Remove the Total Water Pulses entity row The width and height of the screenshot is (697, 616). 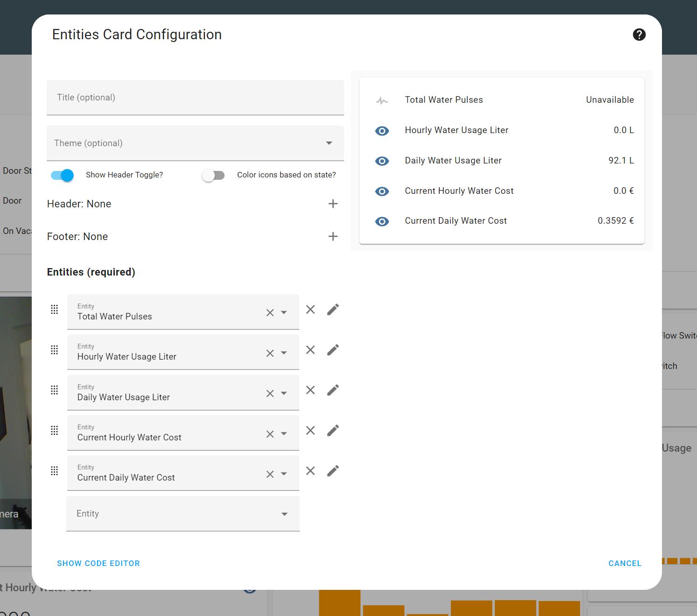[x=310, y=310]
